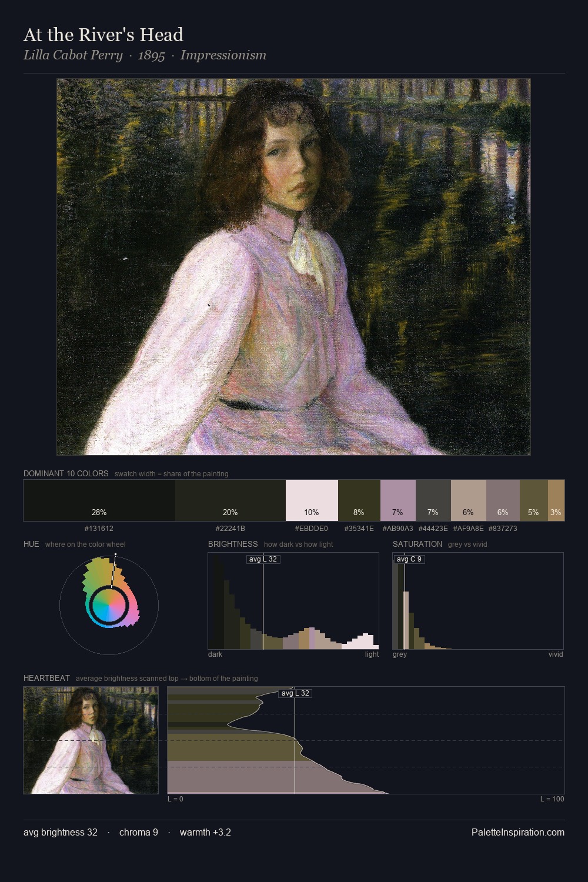Click the hex code #EBDDE0 text
The image size is (588, 882).
pos(312,529)
